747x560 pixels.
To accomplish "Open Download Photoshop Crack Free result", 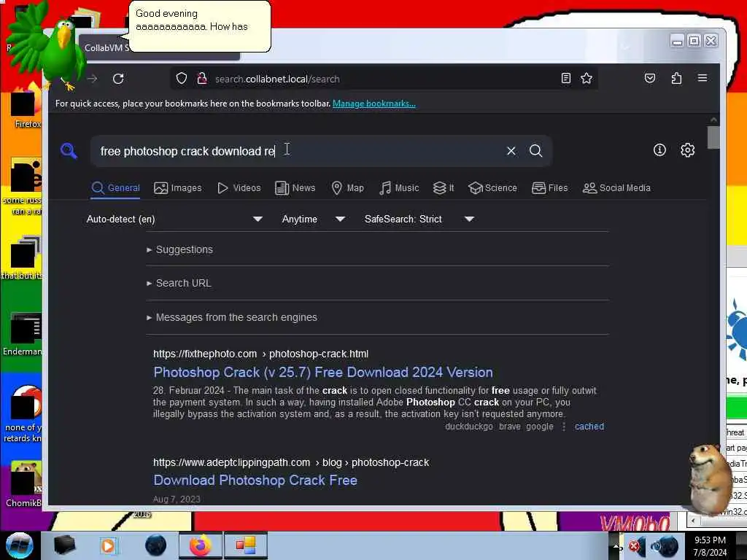I will (x=255, y=480).
